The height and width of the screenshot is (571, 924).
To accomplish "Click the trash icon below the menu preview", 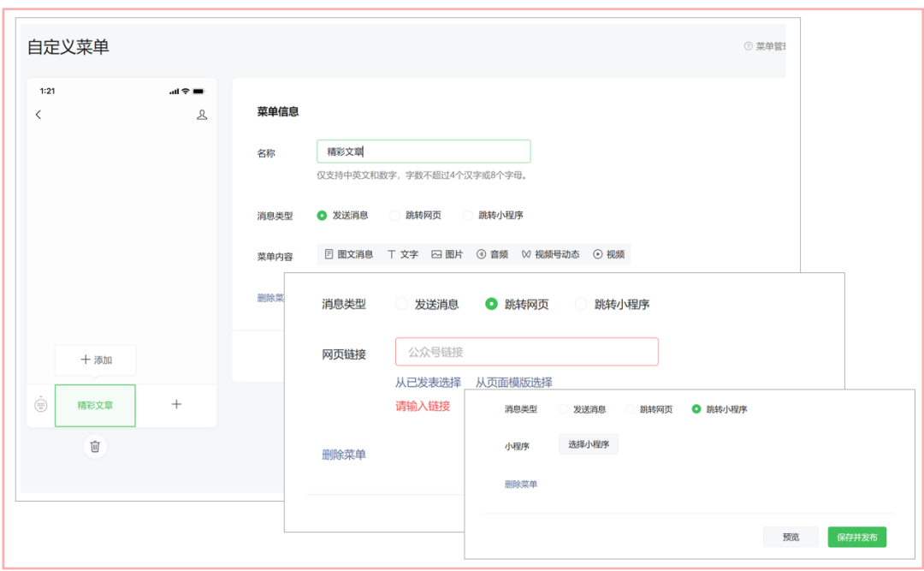I will pos(95,447).
